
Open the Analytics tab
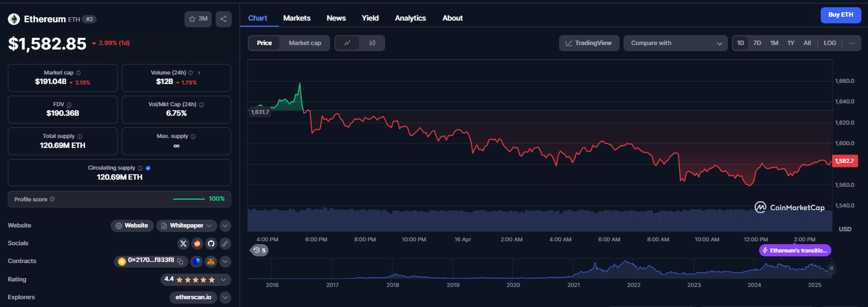[x=411, y=18]
